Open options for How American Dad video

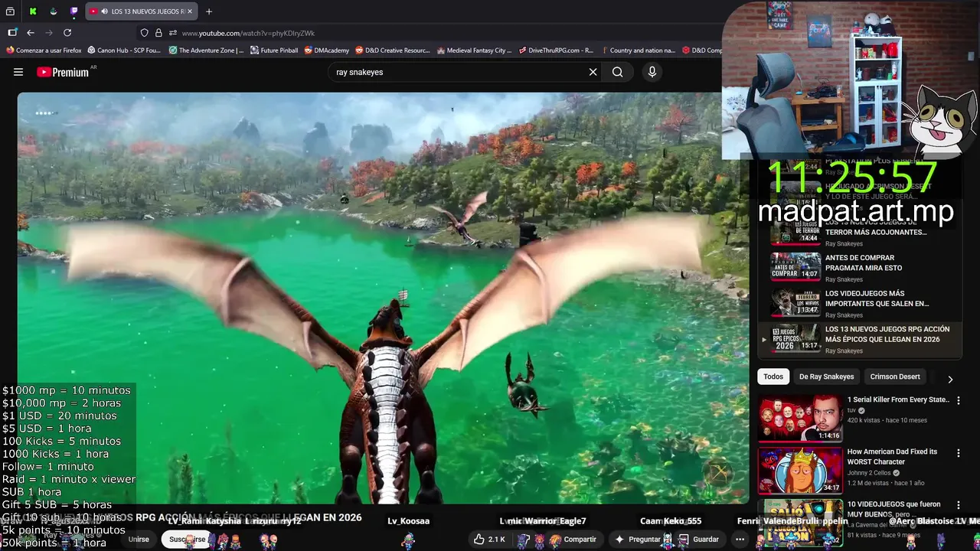click(x=958, y=452)
